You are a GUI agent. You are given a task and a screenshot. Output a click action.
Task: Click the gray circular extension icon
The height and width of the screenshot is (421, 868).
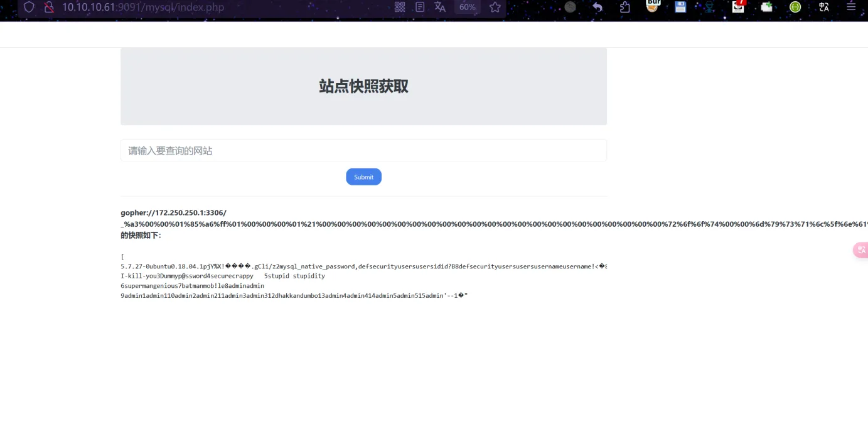[x=570, y=7]
